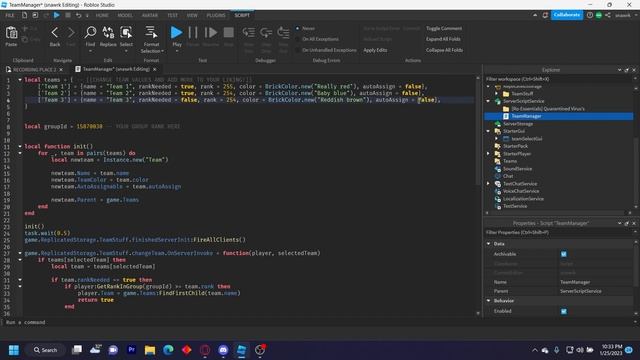Click the Resume test button
640x360 pixels.
pyautogui.click(x=211, y=33)
